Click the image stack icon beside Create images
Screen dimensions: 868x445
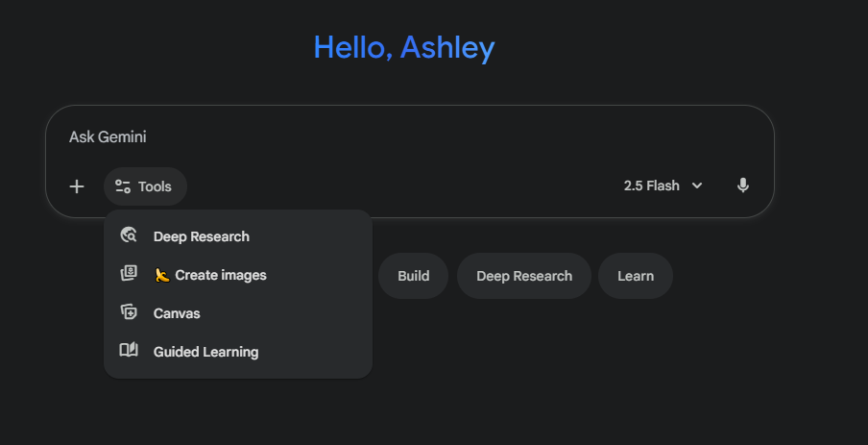point(129,274)
